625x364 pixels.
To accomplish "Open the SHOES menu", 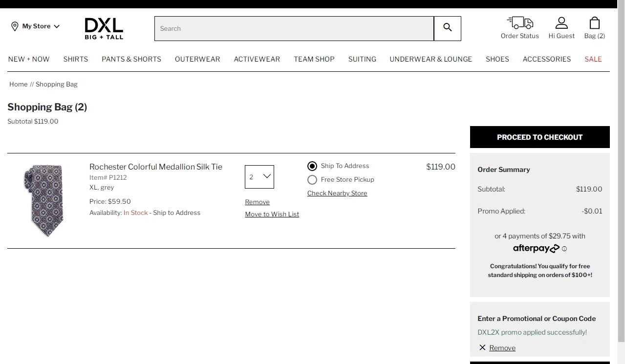I will click(497, 59).
